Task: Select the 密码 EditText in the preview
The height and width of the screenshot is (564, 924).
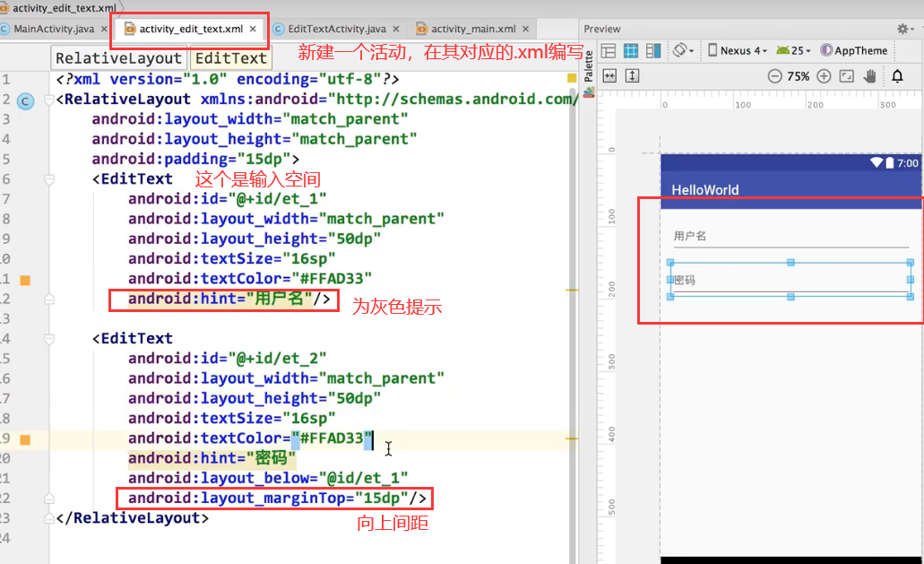Action: point(789,279)
